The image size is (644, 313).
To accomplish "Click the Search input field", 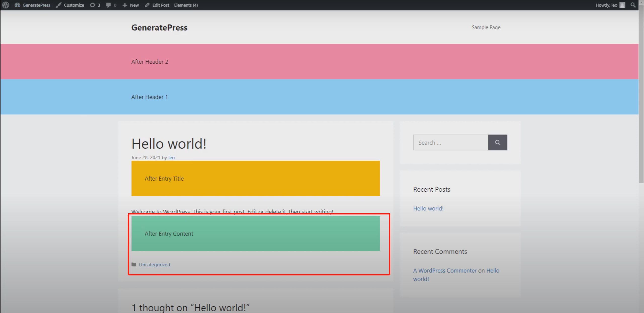I will click(x=450, y=143).
